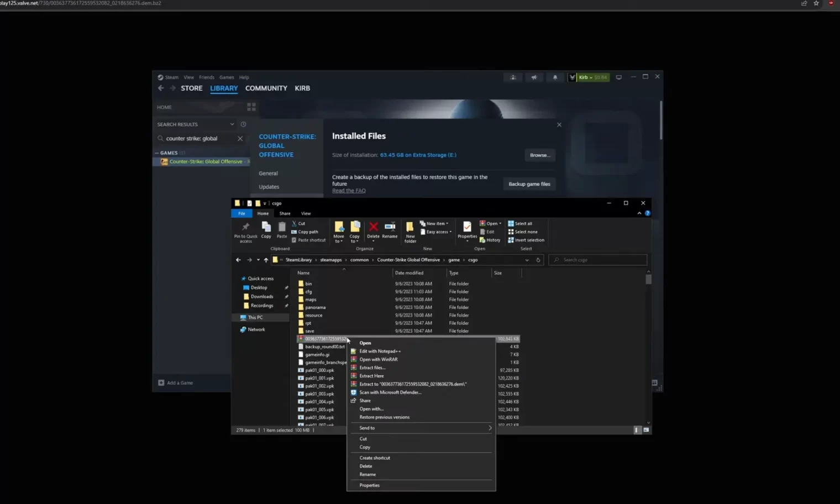Click Steam library grid view icon

click(x=251, y=107)
